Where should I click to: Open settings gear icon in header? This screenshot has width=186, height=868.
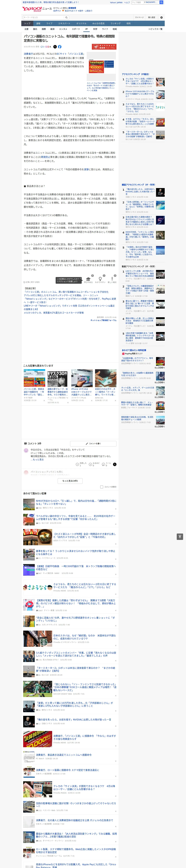(x=161, y=17)
